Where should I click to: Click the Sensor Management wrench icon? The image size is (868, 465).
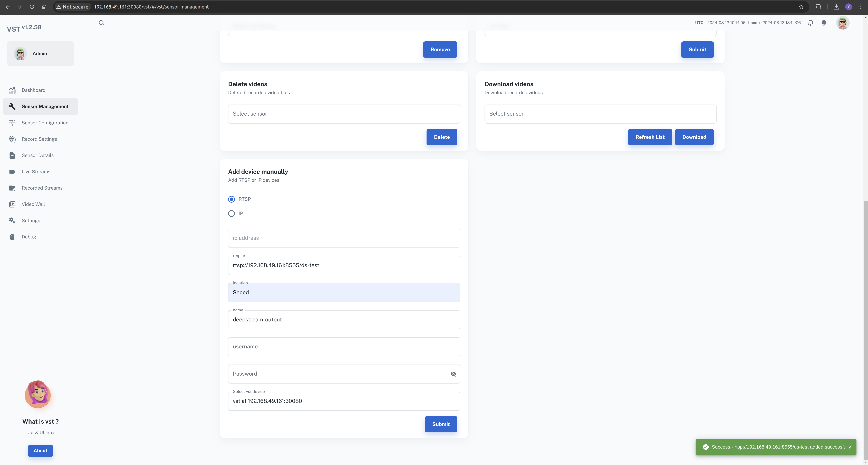[x=12, y=107]
